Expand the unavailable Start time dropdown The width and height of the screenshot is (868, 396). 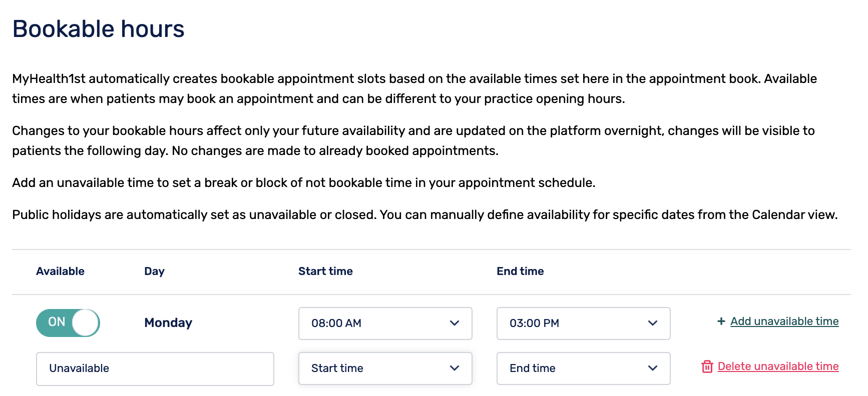pyautogui.click(x=385, y=368)
